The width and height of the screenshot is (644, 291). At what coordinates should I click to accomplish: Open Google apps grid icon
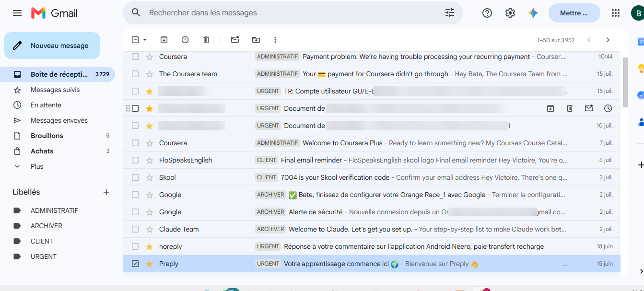point(616,13)
